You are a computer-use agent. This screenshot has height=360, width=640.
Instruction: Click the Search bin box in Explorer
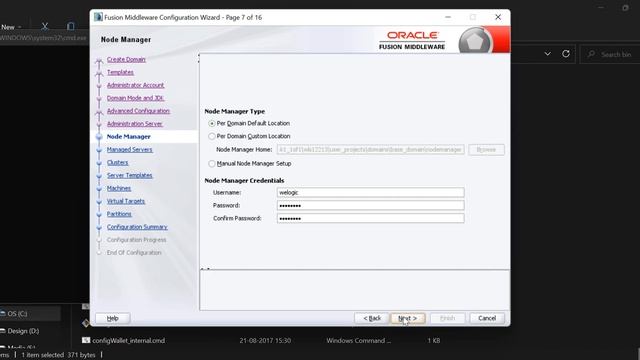[x=610, y=54]
